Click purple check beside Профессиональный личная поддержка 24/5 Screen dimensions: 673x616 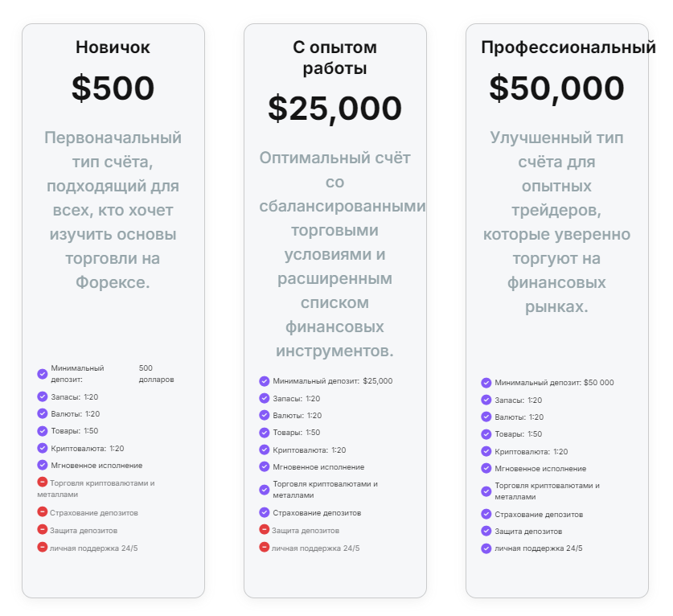pos(486,548)
